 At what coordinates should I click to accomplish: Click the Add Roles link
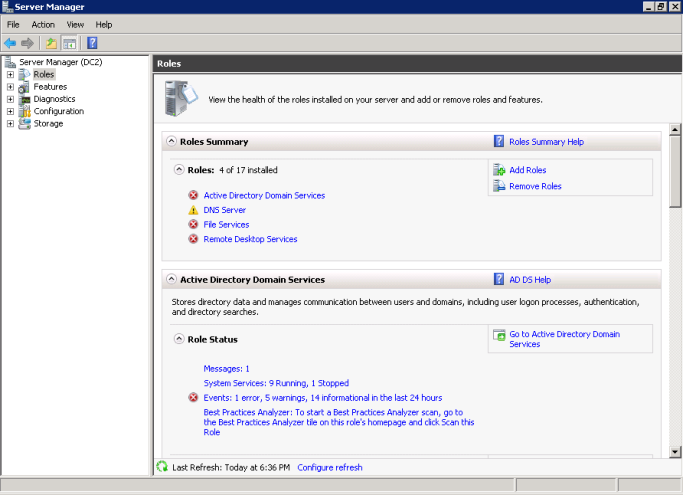point(527,170)
